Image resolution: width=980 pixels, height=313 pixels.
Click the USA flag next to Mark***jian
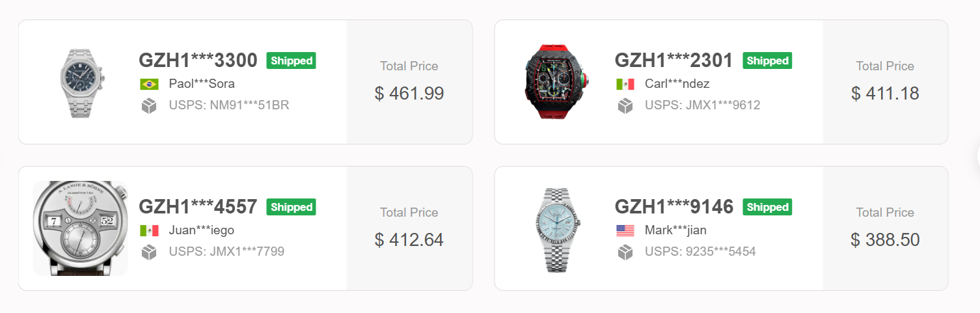pyautogui.click(x=625, y=230)
